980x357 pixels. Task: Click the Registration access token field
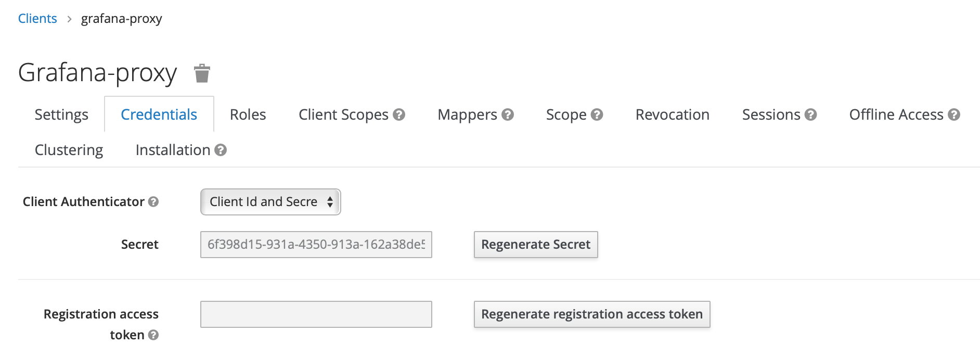(316, 314)
